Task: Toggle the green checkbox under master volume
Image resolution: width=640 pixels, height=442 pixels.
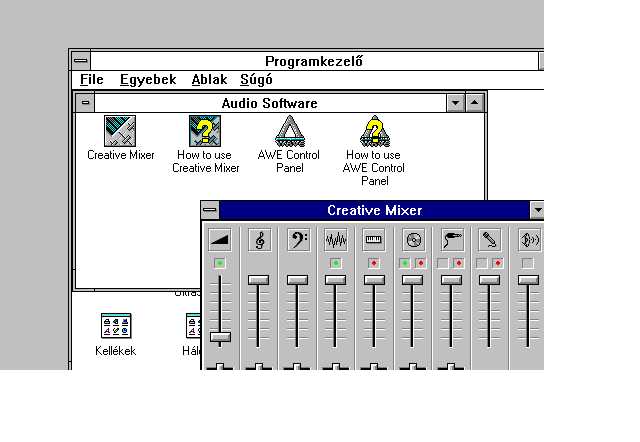Action: coord(220,263)
